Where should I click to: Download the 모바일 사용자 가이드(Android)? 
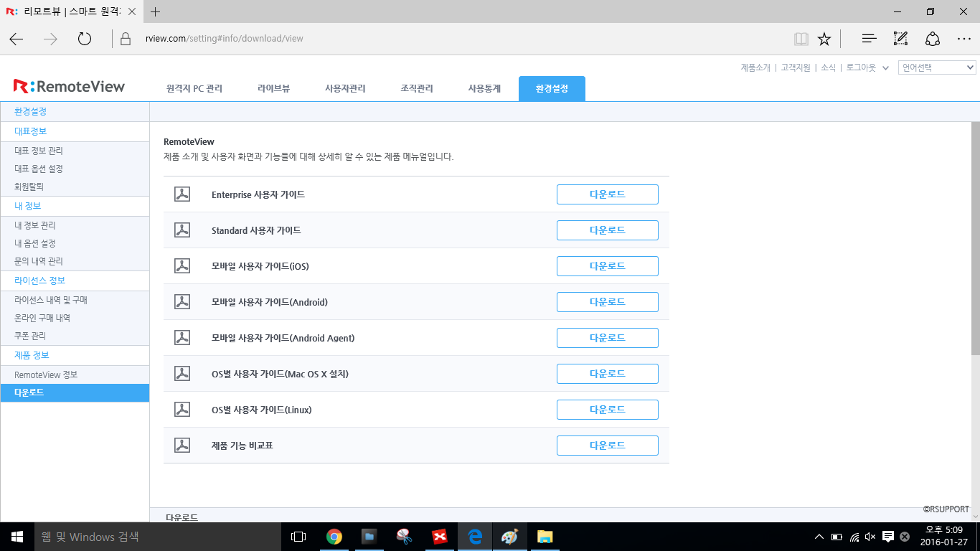[x=608, y=302]
